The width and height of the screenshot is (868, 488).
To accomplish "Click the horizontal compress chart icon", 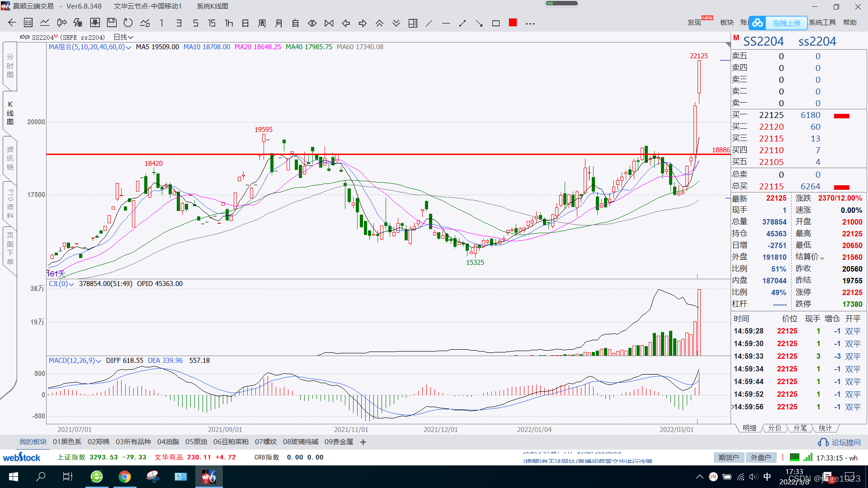I will pyautogui.click(x=329, y=23).
